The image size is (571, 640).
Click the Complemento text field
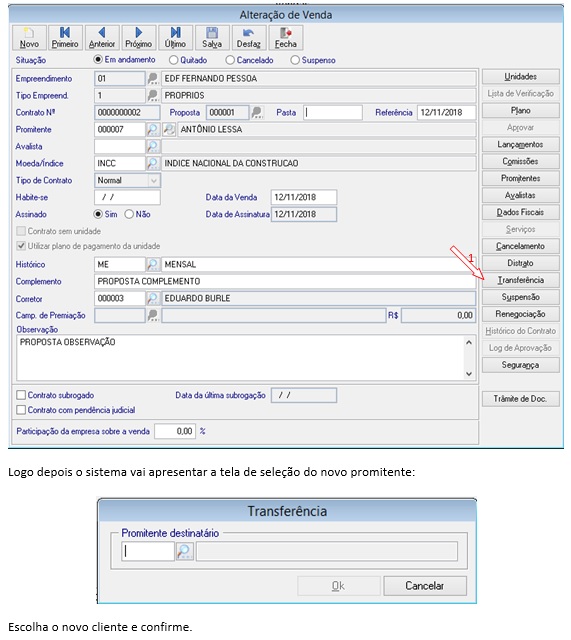point(285,281)
